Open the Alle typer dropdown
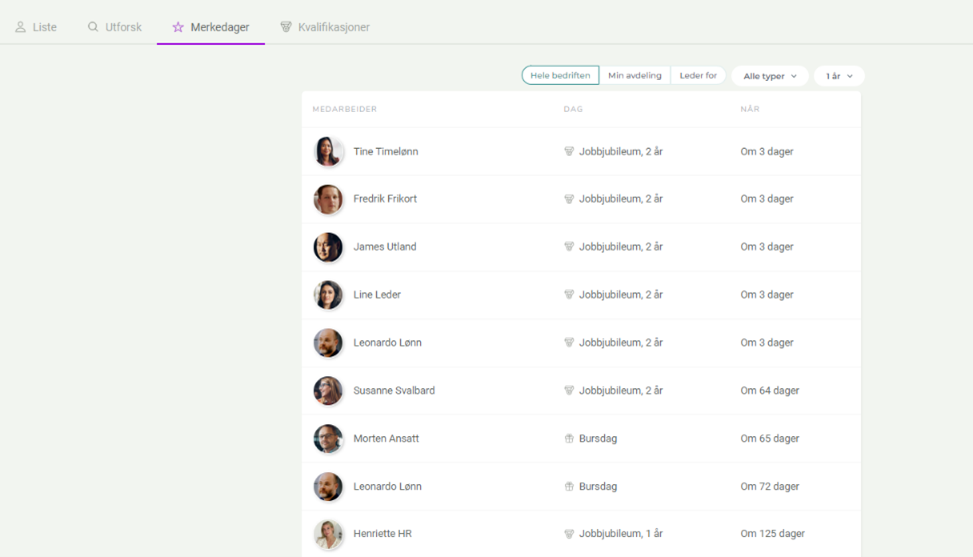973x557 pixels. click(769, 76)
